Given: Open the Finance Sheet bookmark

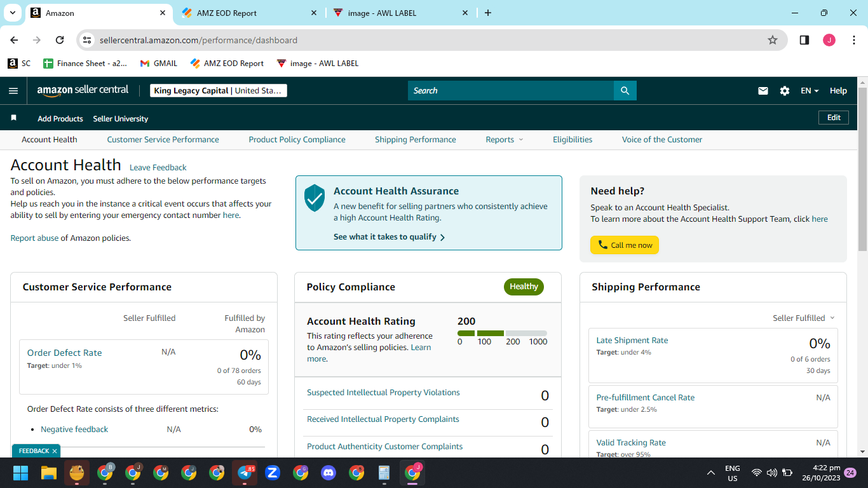Looking at the screenshot, I should pos(85,64).
